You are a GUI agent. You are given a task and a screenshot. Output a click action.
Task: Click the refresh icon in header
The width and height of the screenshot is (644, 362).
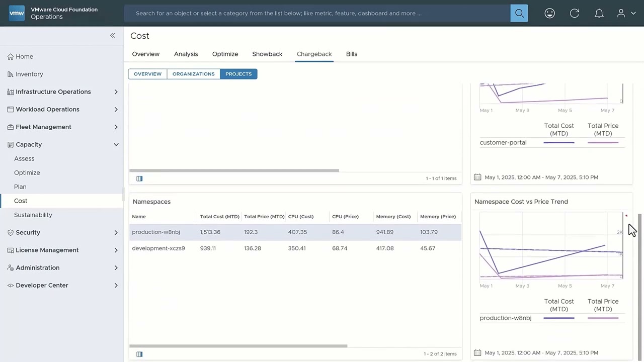tap(574, 14)
